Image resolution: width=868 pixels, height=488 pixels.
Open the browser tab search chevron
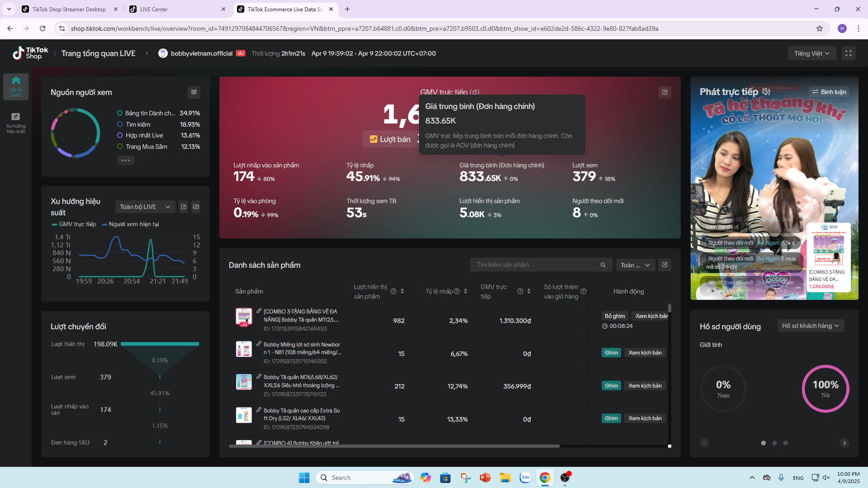point(9,9)
